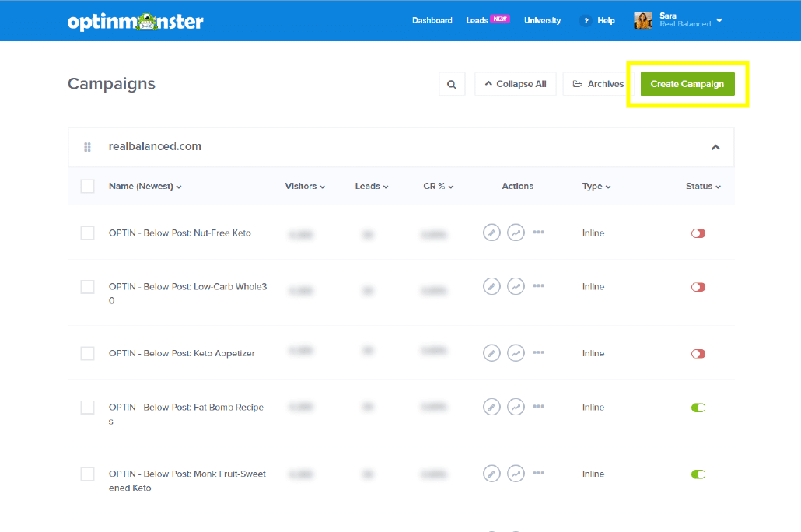This screenshot has width=801, height=532.
Task: Sort campaigns by Visitors
Action: coord(305,187)
